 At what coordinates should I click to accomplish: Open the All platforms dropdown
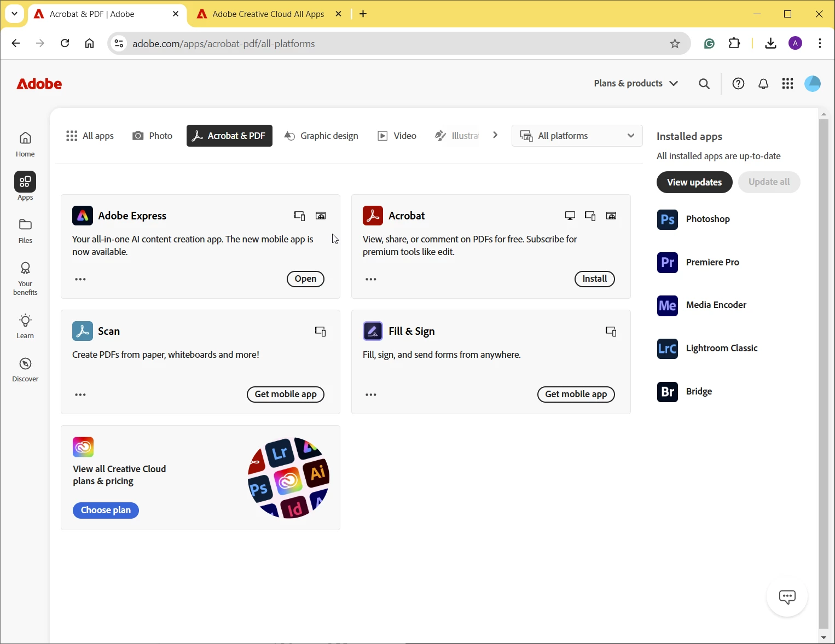pyautogui.click(x=577, y=136)
